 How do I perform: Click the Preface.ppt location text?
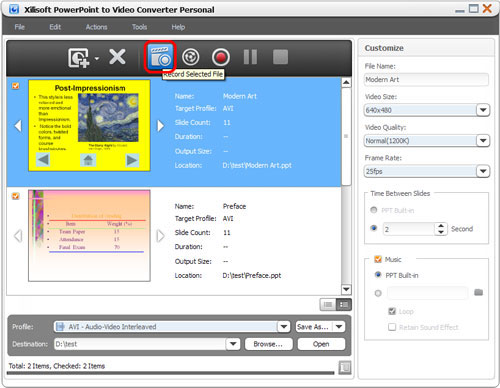[x=252, y=275]
